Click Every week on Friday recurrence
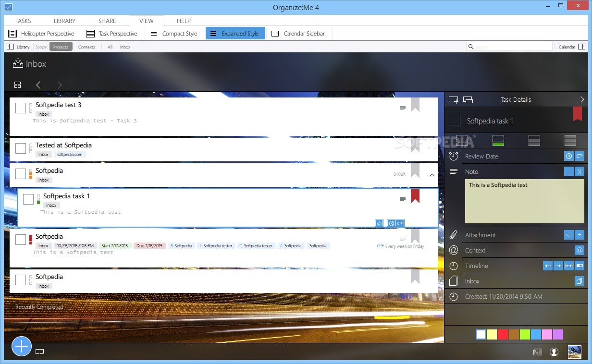 [401, 246]
